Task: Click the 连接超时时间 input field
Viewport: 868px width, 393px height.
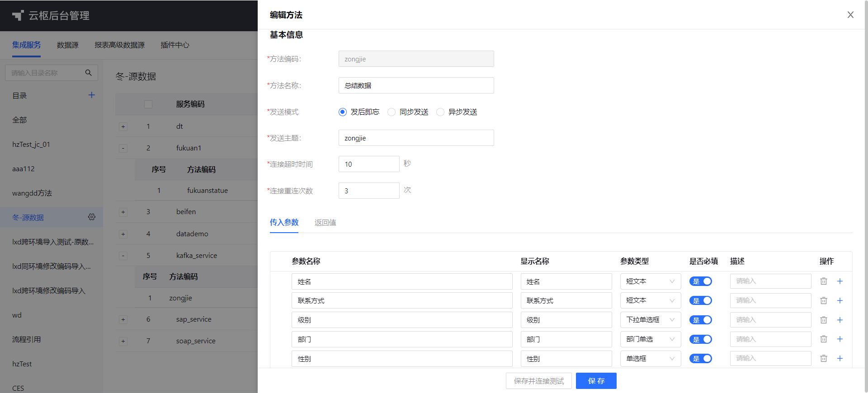Action: click(369, 164)
